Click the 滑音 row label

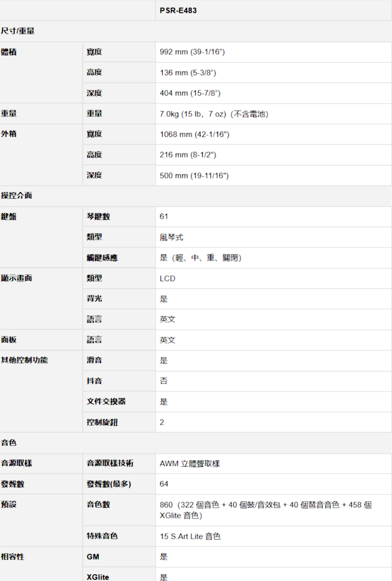[94, 360]
